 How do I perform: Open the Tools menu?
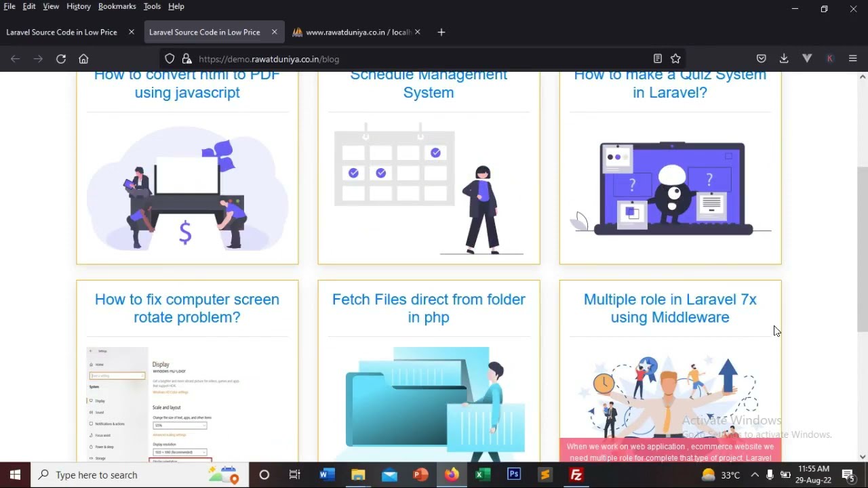click(152, 6)
